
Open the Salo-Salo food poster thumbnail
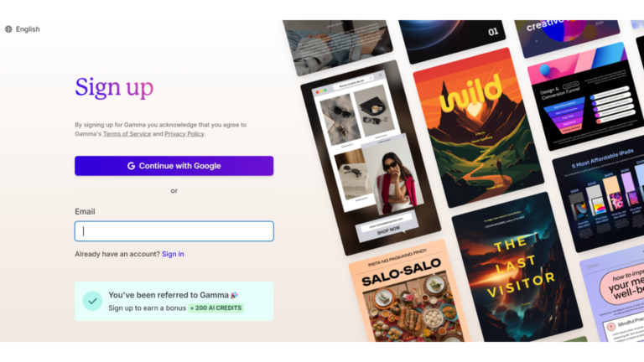[x=408, y=293]
